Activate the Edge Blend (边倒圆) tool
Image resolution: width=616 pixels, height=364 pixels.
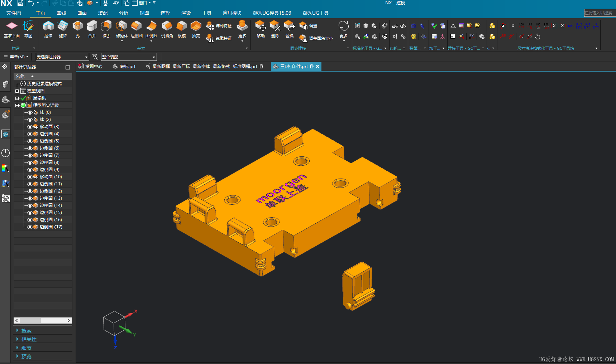pos(136,29)
